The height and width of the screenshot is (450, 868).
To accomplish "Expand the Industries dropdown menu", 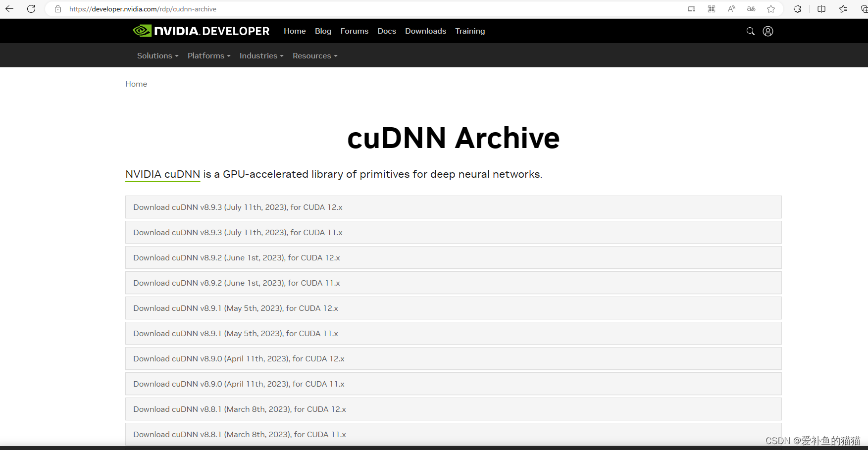I will [x=261, y=55].
